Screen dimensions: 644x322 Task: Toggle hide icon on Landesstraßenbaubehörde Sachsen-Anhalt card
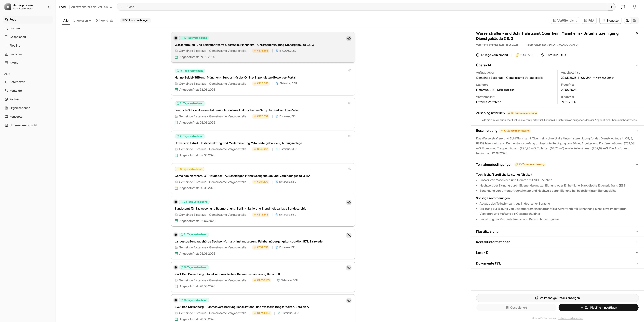pyautogui.click(x=349, y=235)
